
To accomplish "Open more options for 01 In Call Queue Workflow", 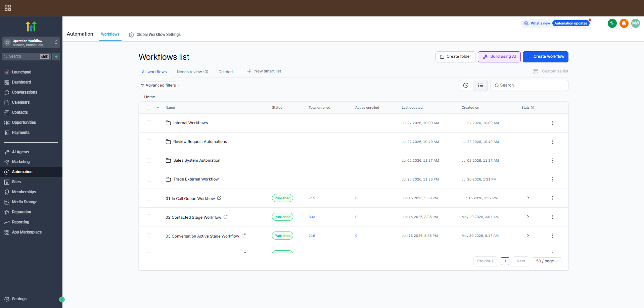I will coord(553,198).
